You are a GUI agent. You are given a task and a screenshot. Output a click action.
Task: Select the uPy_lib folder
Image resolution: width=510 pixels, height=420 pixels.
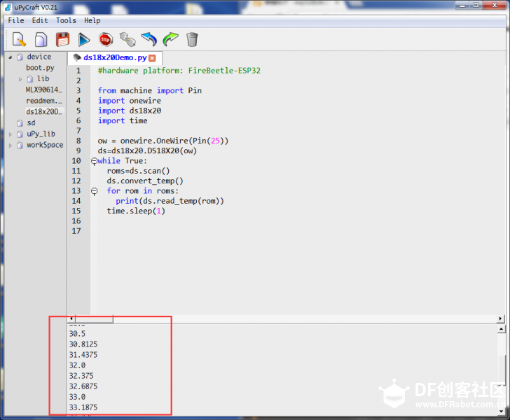click(x=41, y=134)
